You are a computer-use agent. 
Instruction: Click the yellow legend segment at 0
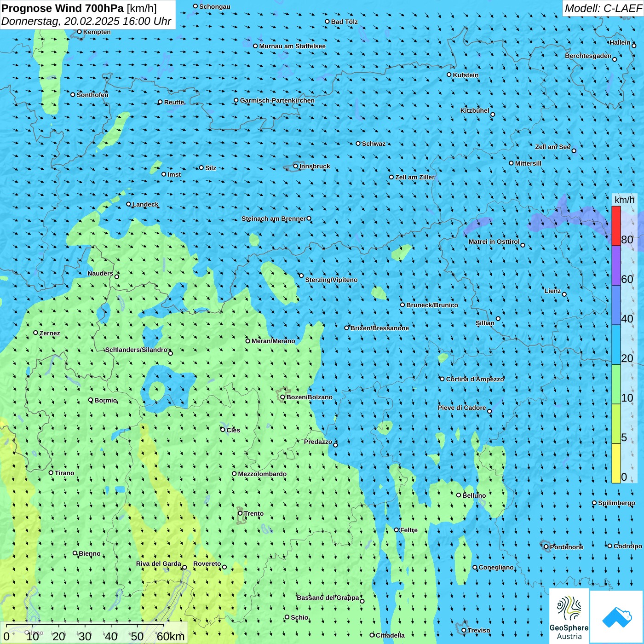tap(616, 463)
